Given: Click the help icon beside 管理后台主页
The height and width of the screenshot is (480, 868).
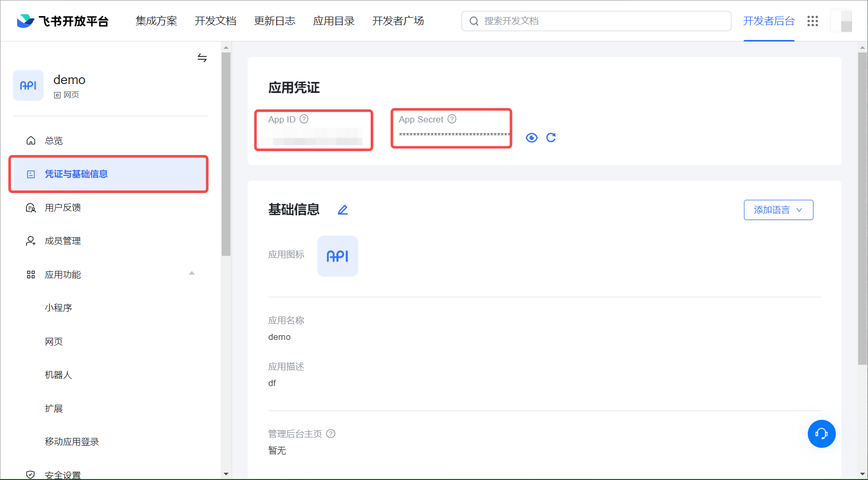Looking at the screenshot, I should tap(331, 434).
